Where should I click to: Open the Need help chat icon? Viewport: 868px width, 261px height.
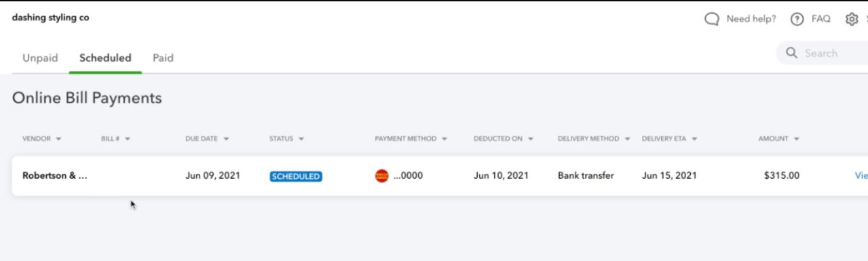713,18
